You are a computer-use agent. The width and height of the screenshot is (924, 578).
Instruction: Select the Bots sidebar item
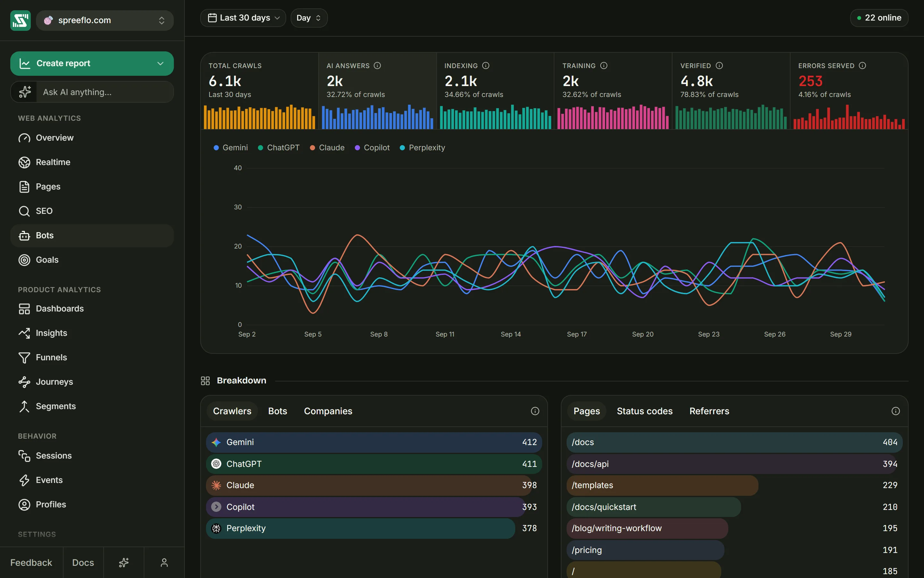click(x=92, y=235)
